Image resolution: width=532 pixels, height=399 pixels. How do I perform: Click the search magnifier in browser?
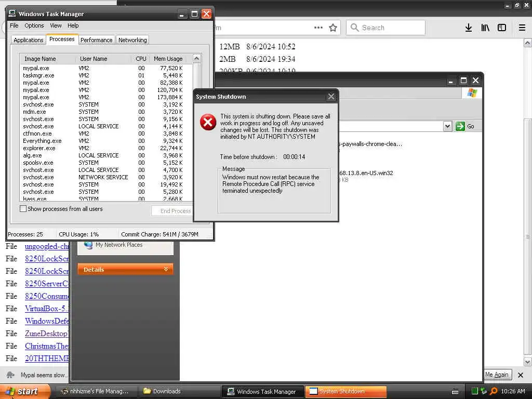tap(354, 28)
